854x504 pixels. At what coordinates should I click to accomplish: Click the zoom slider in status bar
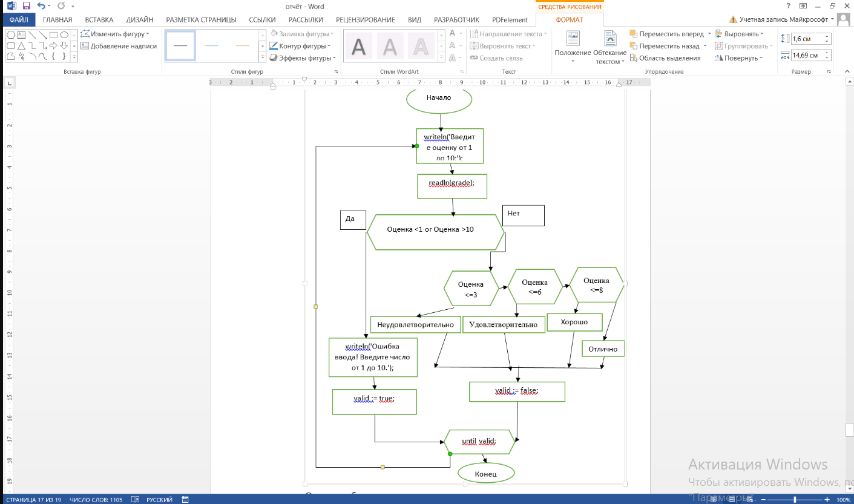pyautogui.click(x=793, y=500)
